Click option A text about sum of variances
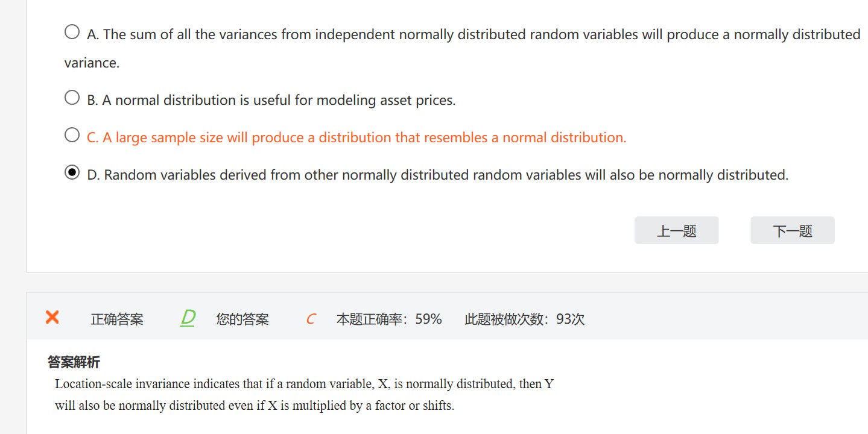The width and height of the screenshot is (868, 434). [x=474, y=35]
